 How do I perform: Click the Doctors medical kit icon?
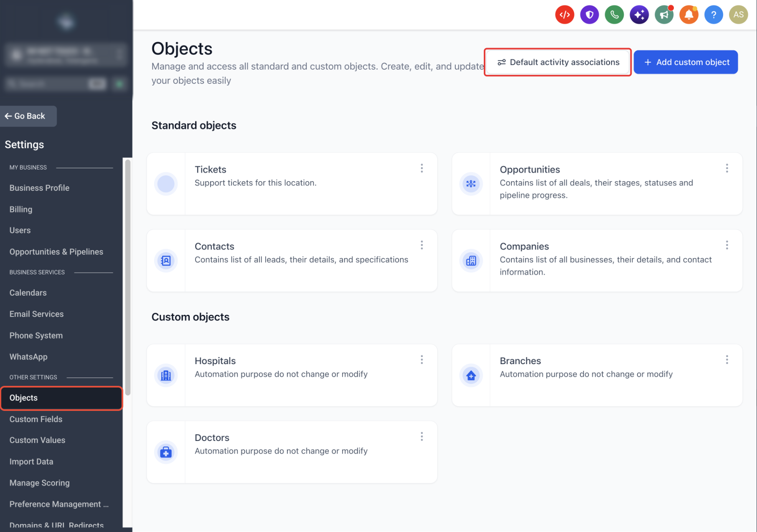[x=166, y=452]
